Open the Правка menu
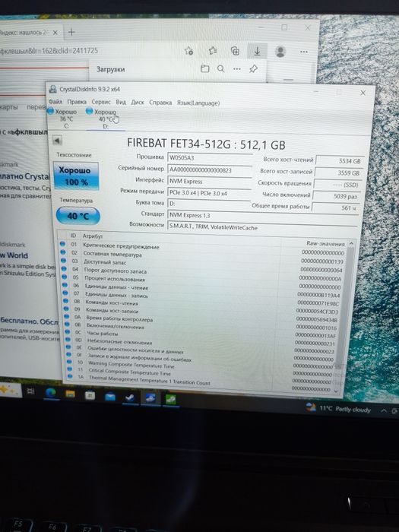 [77, 102]
